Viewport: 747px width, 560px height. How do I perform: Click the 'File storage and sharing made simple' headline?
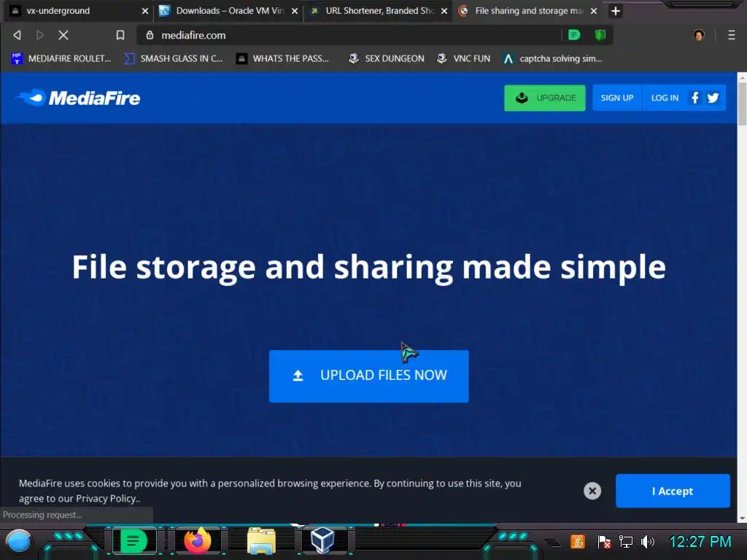pos(368,268)
